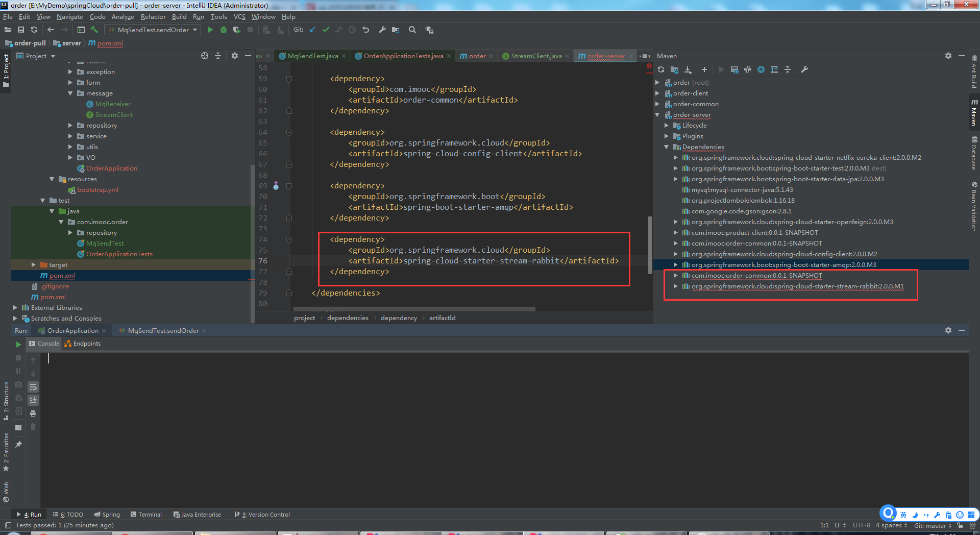Switch to MqSendTest.java editor tab
Viewport: 980px width, 535px height.
[x=312, y=56]
